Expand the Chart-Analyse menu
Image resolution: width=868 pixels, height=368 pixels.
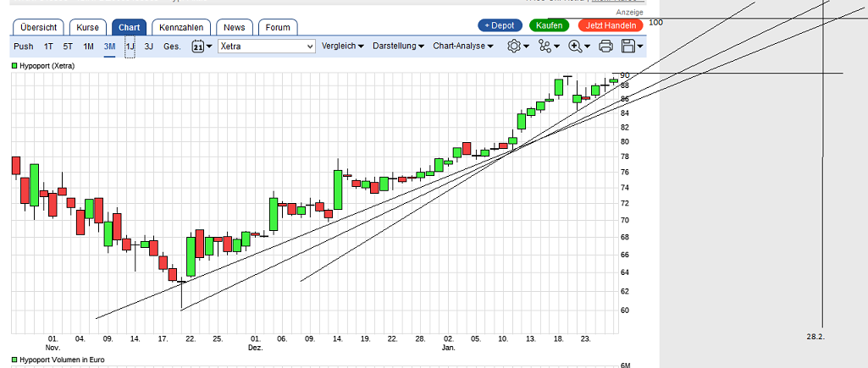463,47
